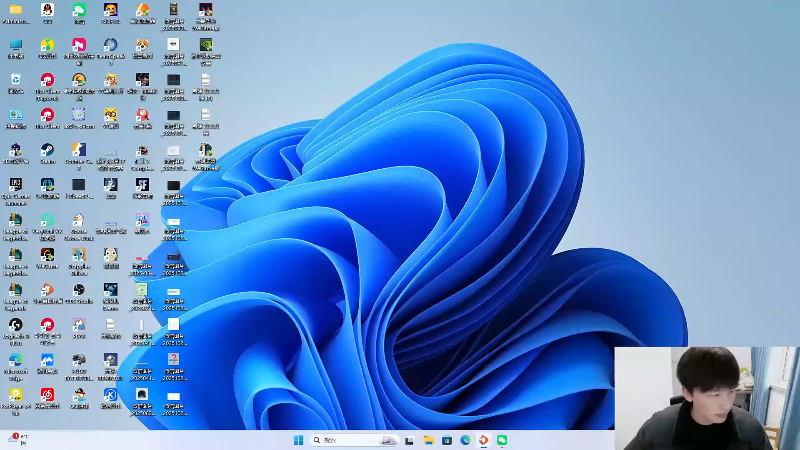Open the weather widget on the taskbar
This screenshot has height=450, width=800.
click(x=17, y=439)
